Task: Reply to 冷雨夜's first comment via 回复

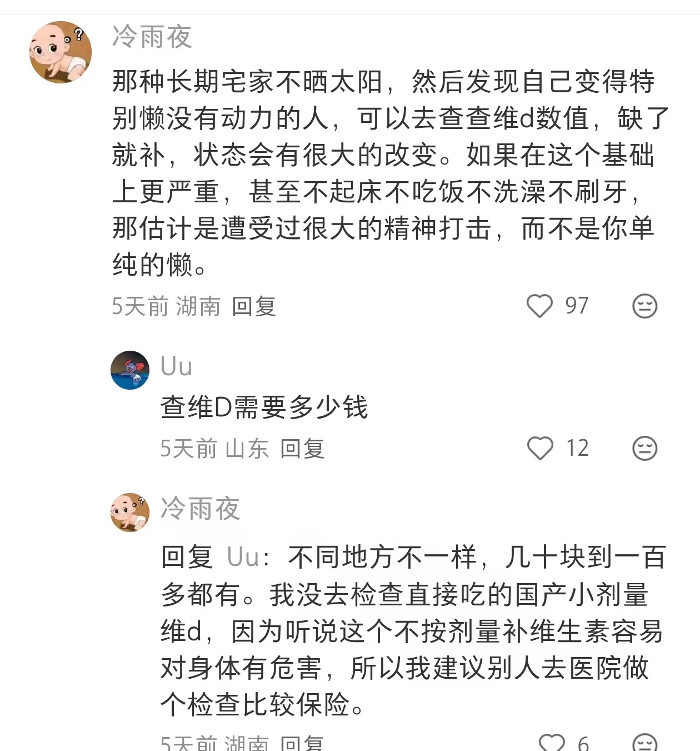Action: 254,306
